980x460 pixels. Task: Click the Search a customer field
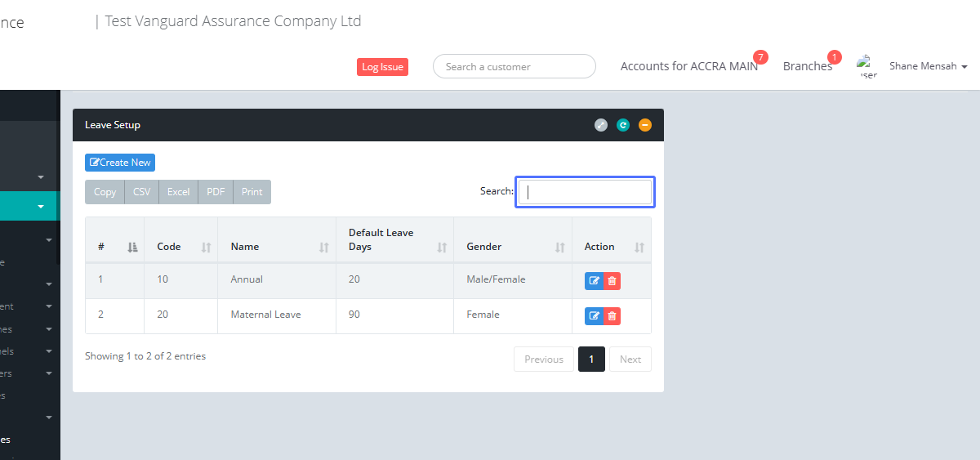514,67
